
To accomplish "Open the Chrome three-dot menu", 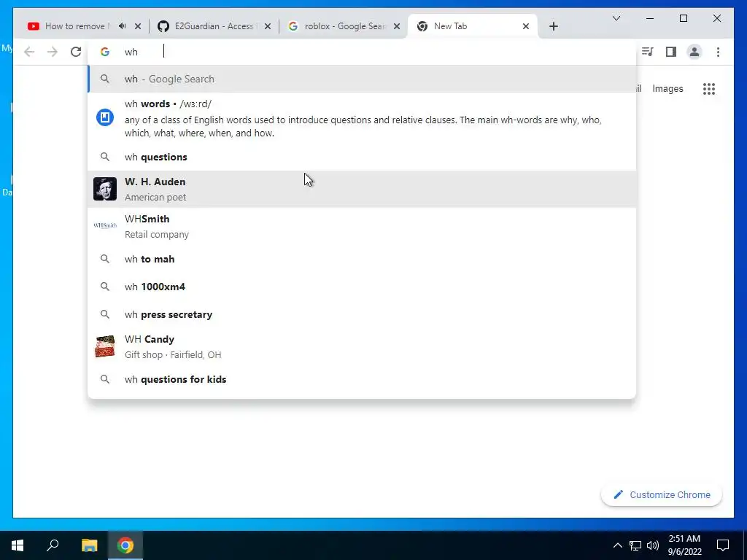I will click(x=718, y=52).
